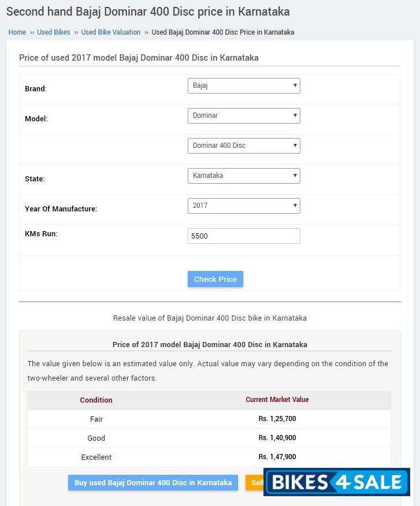Go to Home via breadcrumb
This screenshot has height=506, width=420.
pos(17,32)
